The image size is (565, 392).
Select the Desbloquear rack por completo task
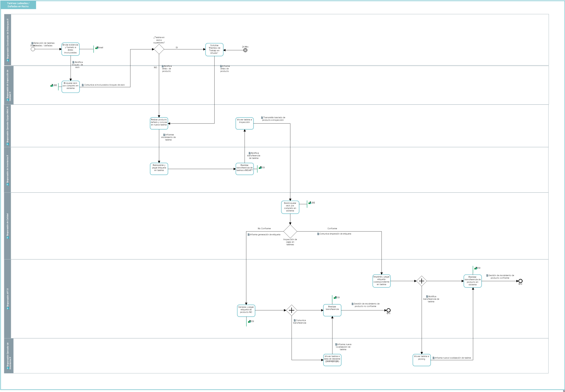pos(290,207)
